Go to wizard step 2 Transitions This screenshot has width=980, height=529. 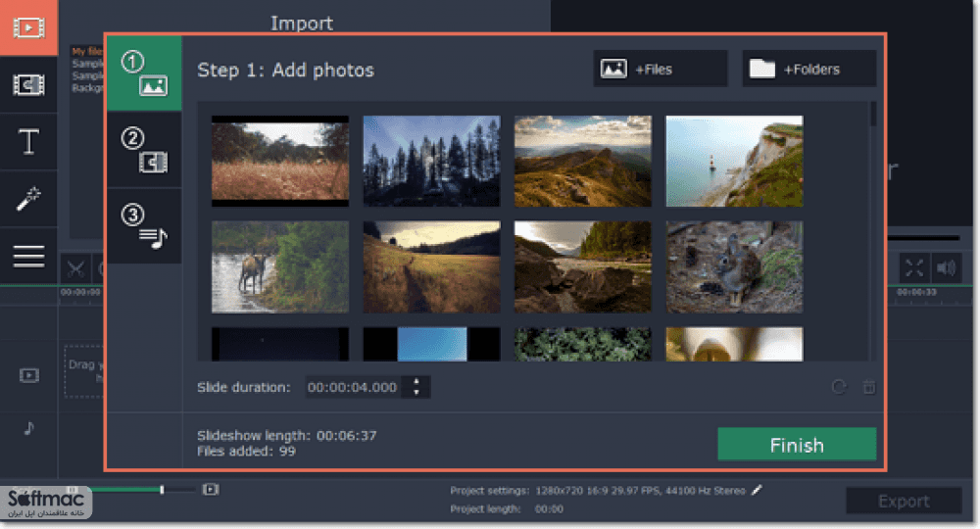coord(144,150)
